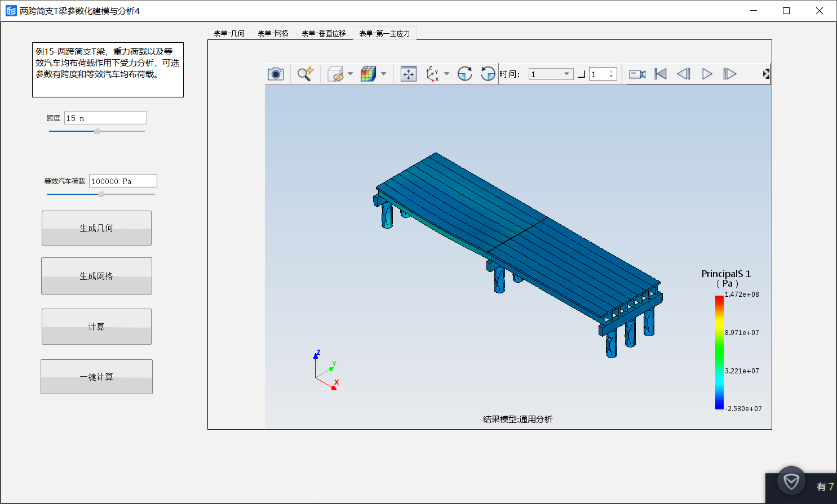Click the 一键计算 button
Screen dimensions: 837x504
pyautogui.click(x=96, y=376)
